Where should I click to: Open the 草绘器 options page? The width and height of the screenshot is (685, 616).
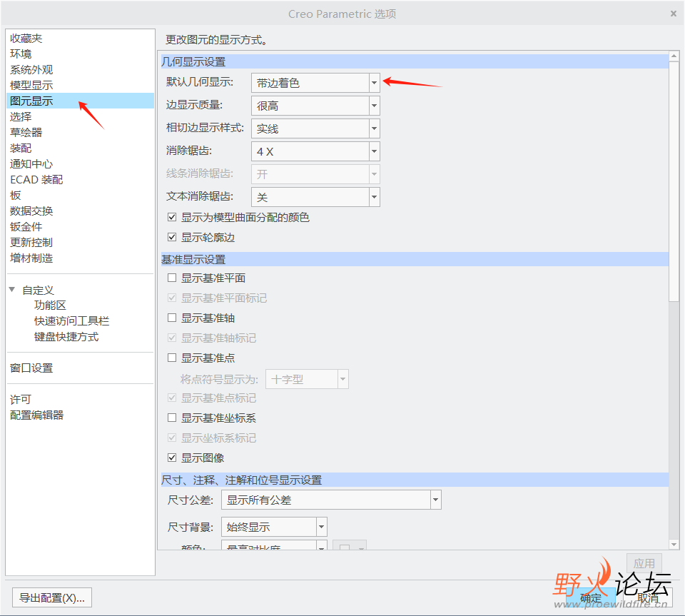[x=26, y=132]
